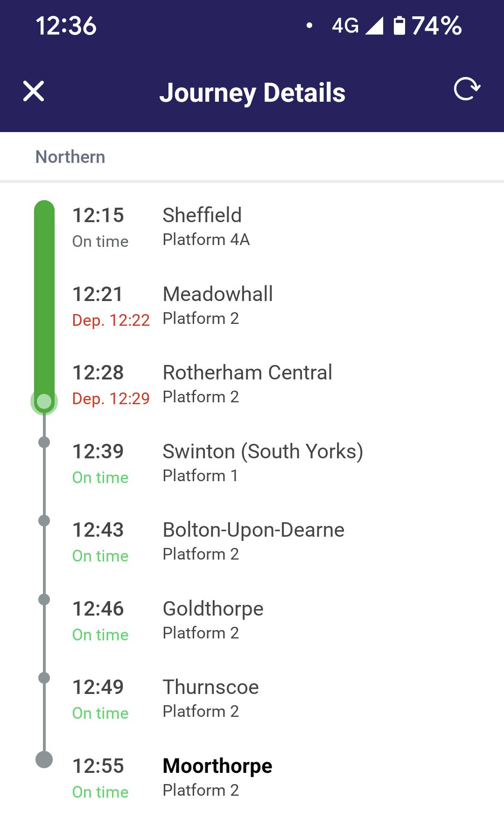
Task: Close the Journey Details screen
Action: click(34, 91)
